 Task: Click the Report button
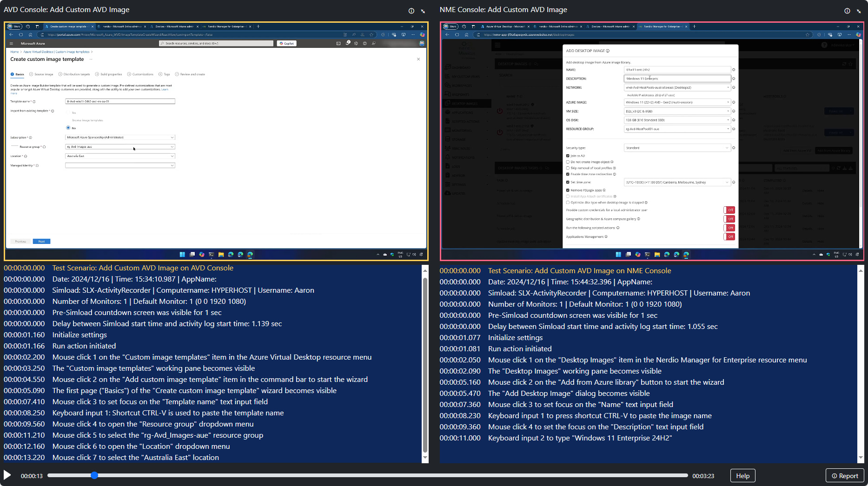(x=845, y=476)
